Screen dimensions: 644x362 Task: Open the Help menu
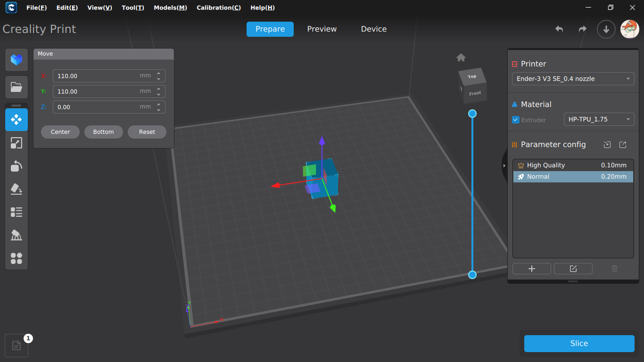click(x=263, y=8)
